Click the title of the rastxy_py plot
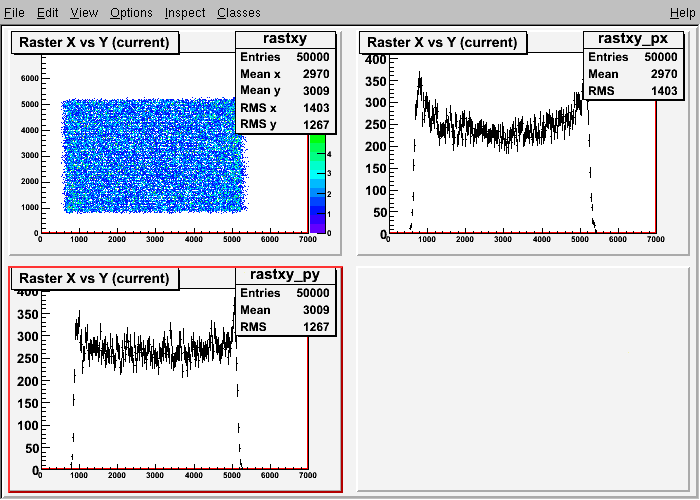The width and height of the screenshot is (700, 500). point(95,278)
